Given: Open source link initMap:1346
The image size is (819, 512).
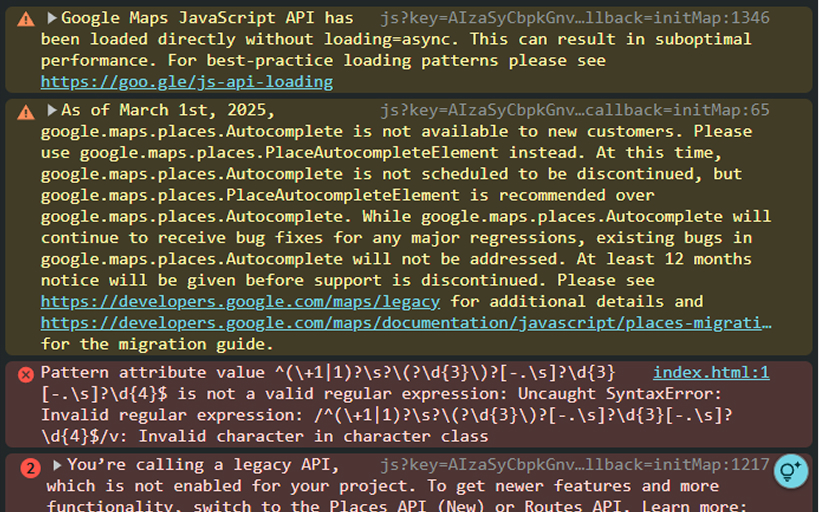Looking at the screenshot, I should click(x=575, y=18).
